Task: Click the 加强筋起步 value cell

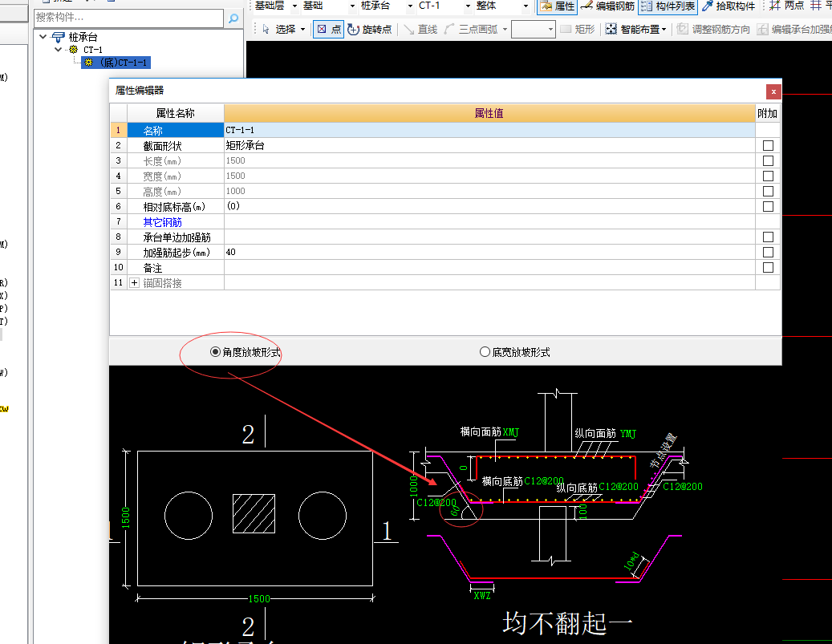Action: point(489,253)
